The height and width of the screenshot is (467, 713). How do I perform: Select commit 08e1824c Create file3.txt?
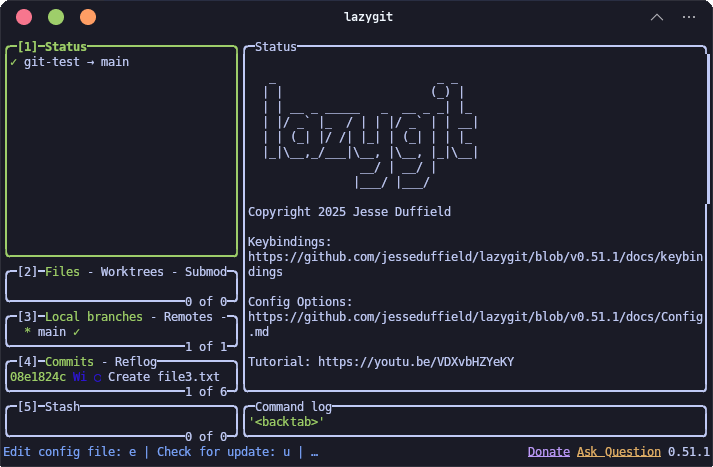(x=121, y=377)
